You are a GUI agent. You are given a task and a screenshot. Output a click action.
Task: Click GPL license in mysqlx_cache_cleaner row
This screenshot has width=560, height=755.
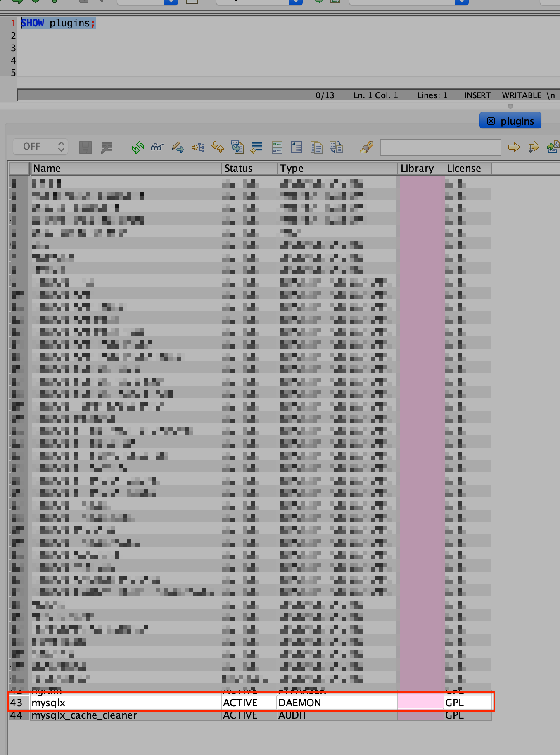pyautogui.click(x=467, y=715)
